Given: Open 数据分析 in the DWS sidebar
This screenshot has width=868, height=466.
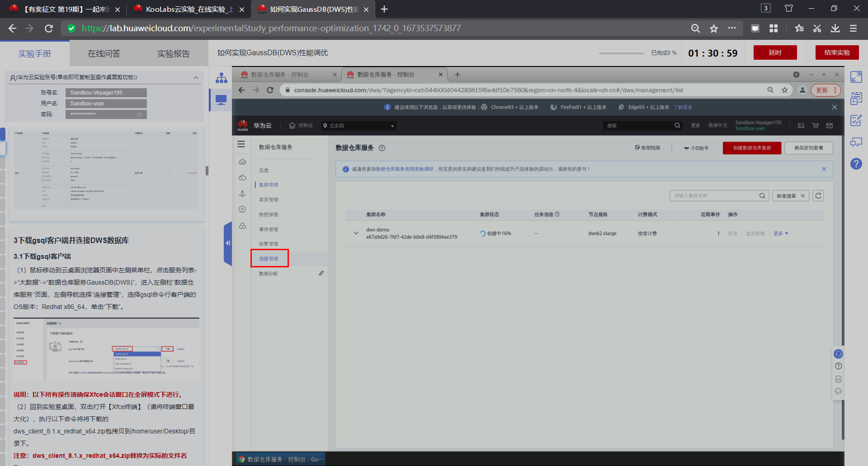Looking at the screenshot, I should point(269,274).
